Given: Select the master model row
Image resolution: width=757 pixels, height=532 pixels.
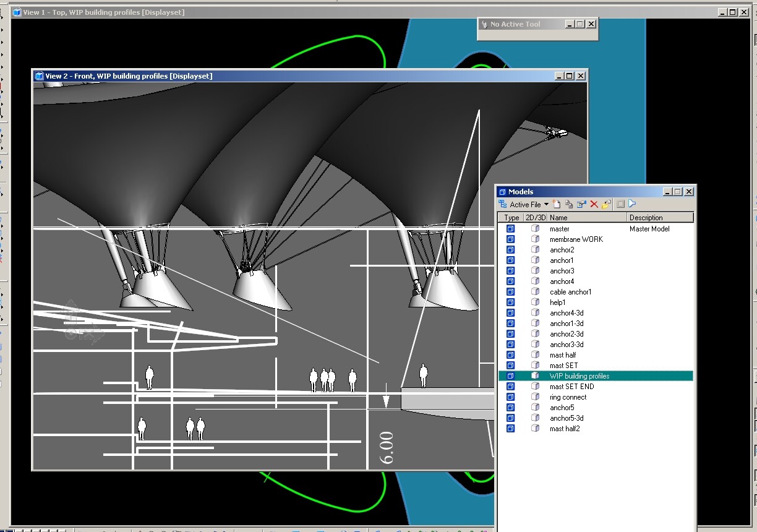Looking at the screenshot, I should tap(560, 228).
